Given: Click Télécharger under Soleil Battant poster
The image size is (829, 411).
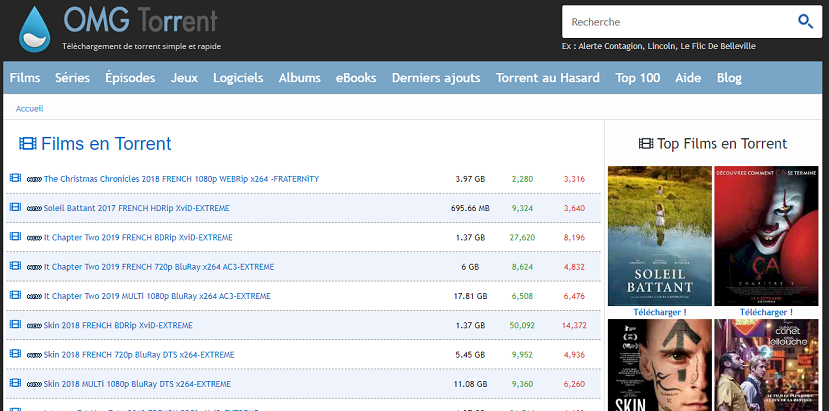Looking at the screenshot, I should coord(660,312).
